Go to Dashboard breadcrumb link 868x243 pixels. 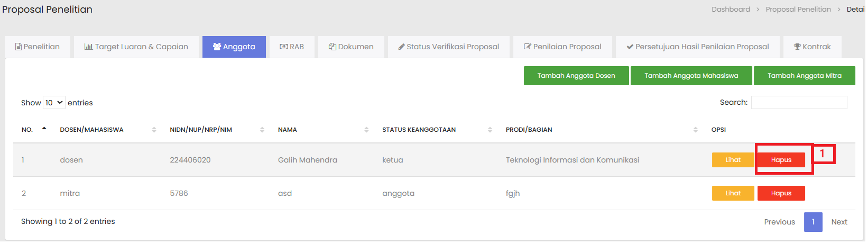[731, 10]
